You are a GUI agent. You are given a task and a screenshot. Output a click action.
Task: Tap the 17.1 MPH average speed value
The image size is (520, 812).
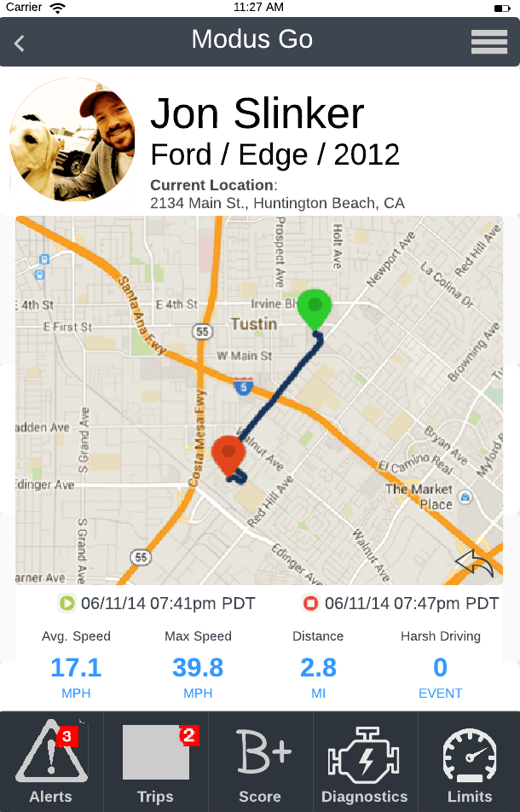coord(76,668)
